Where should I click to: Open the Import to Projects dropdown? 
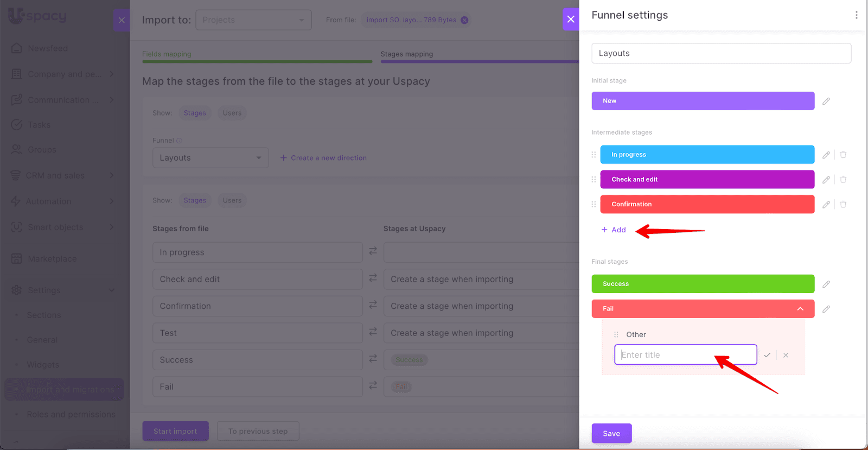coord(253,20)
